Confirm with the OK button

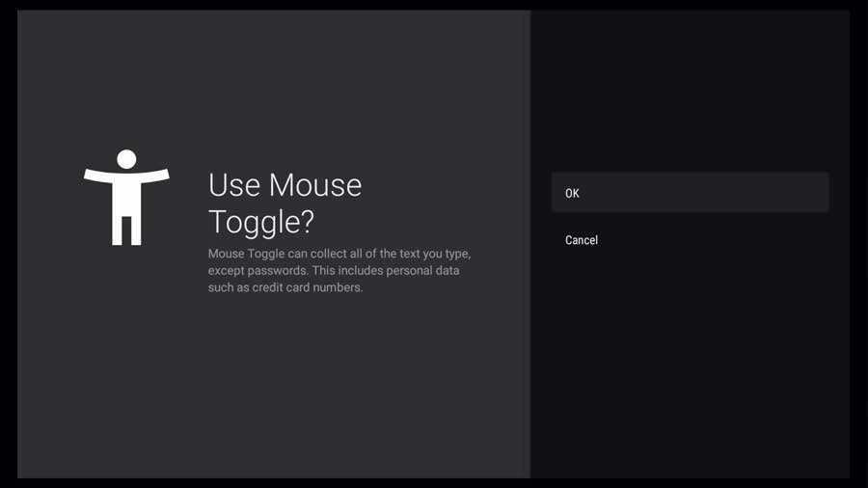click(690, 193)
